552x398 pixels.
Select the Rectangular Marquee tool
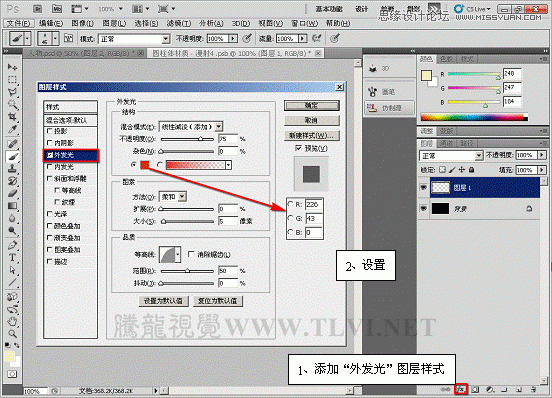click(x=12, y=80)
